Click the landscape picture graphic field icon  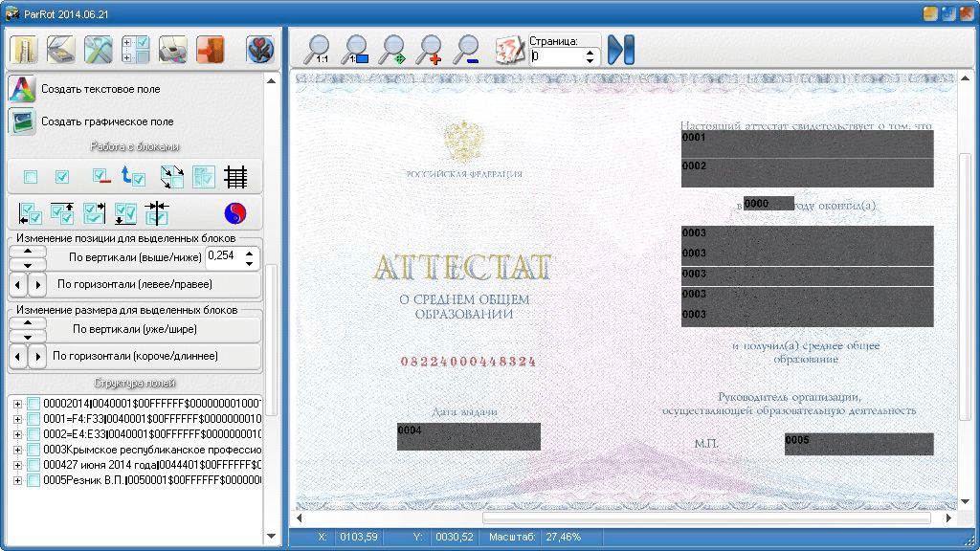click(22, 121)
